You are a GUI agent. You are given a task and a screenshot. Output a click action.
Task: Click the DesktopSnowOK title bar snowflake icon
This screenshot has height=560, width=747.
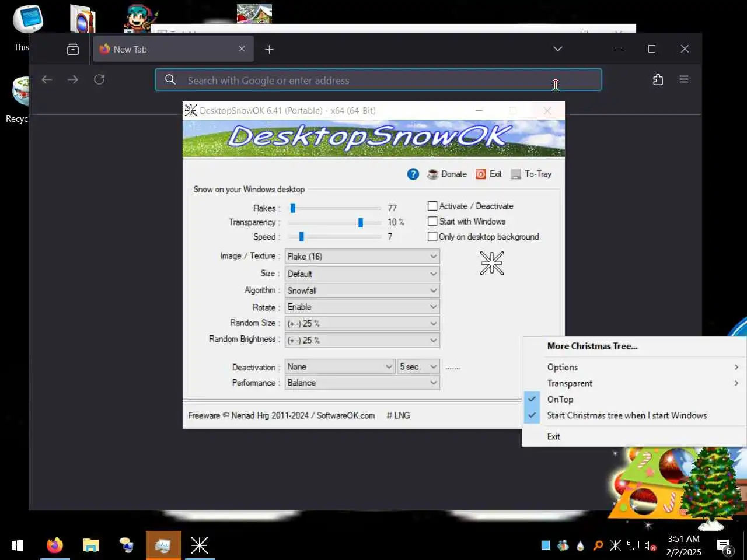[x=191, y=111]
